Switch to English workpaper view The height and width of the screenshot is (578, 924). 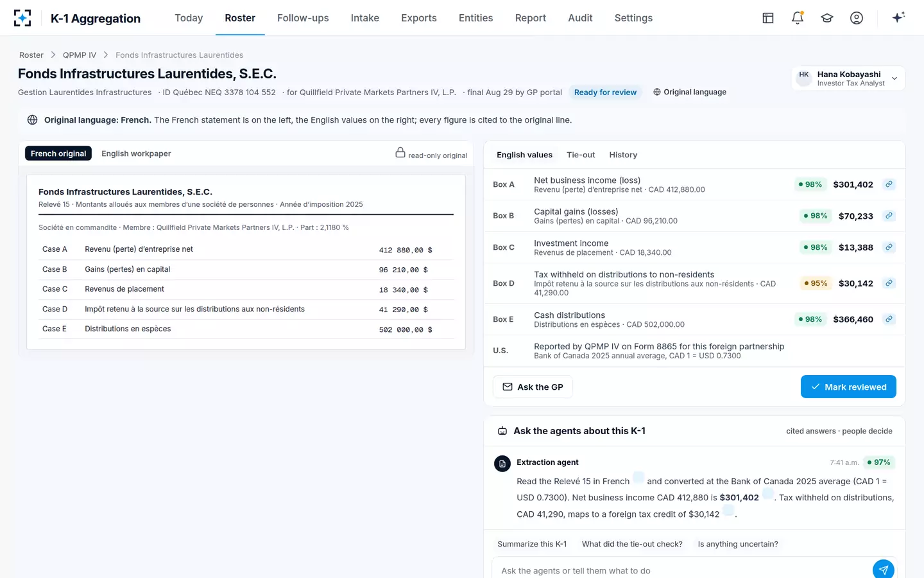point(136,153)
